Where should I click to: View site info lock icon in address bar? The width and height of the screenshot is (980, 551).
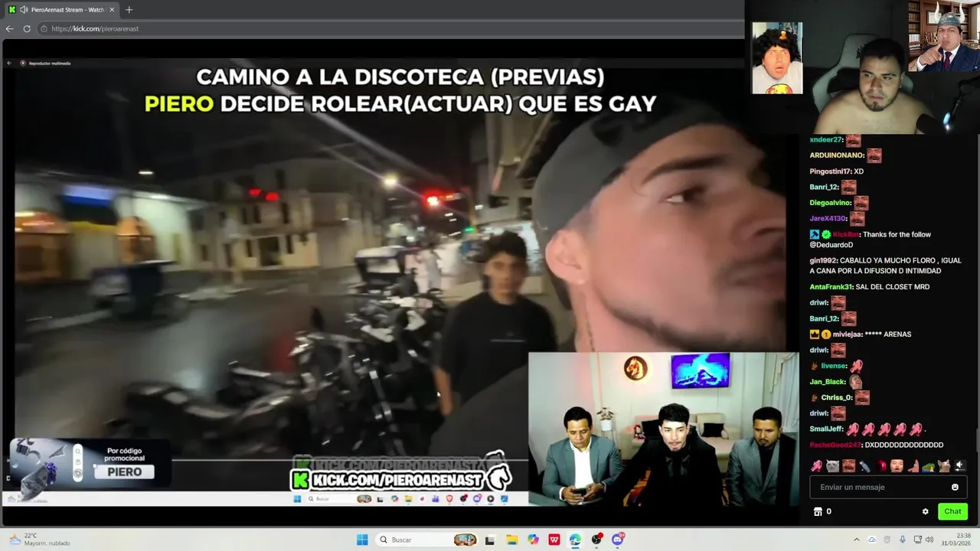pyautogui.click(x=44, y=28)
